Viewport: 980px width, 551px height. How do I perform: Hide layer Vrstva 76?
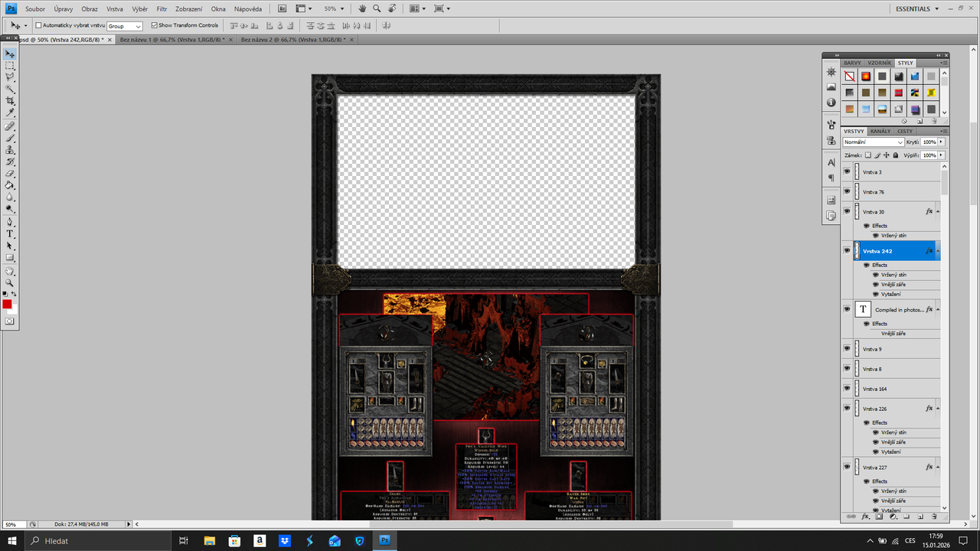[x=847, y=191]
